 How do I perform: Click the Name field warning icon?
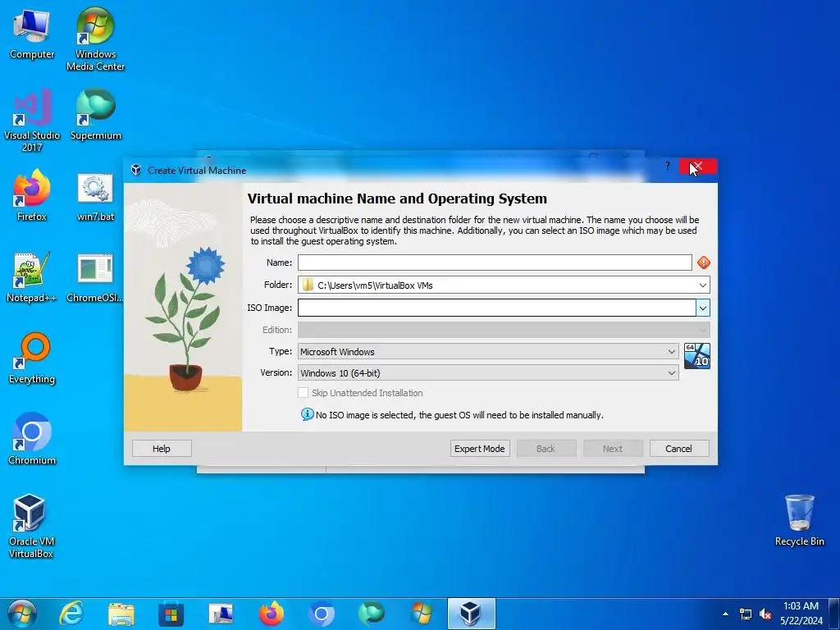[x=703, y=262]
